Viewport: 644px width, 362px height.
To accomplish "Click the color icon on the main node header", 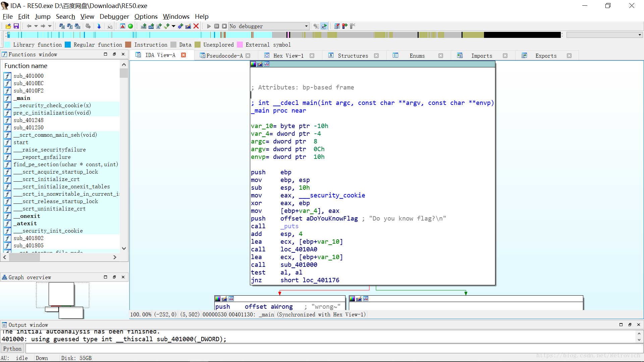I will pos(253,64).
